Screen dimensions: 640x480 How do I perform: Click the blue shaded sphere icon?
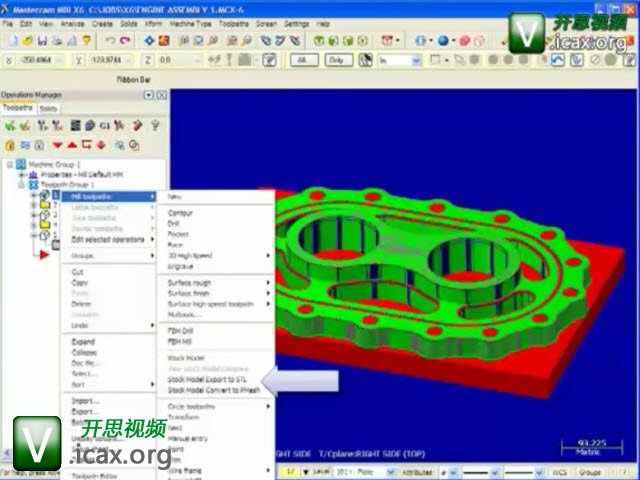443,40
